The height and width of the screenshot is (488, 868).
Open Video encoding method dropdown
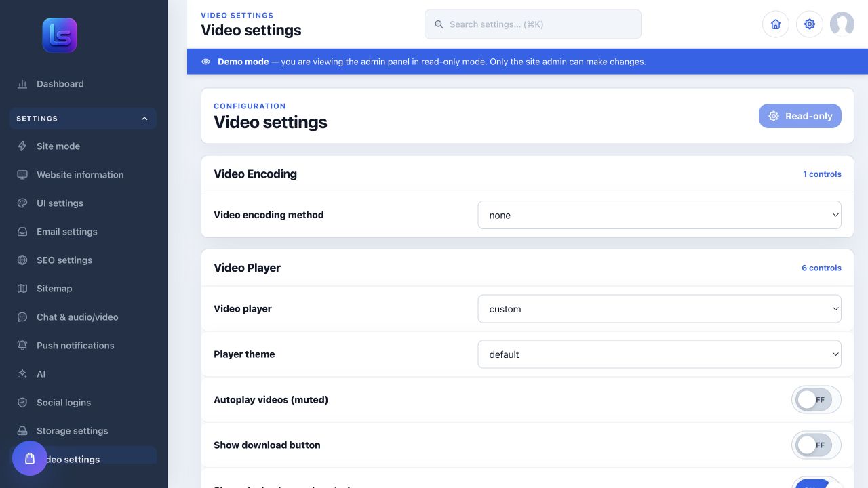click(x=660, y=215)
